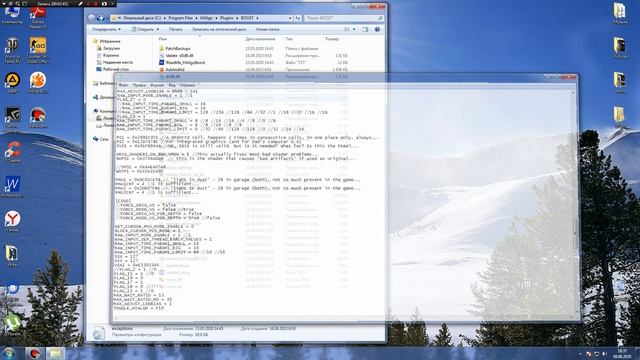Go back in Explorer window
Viewport: 640px width, 360px height.
tap(92, 18)
